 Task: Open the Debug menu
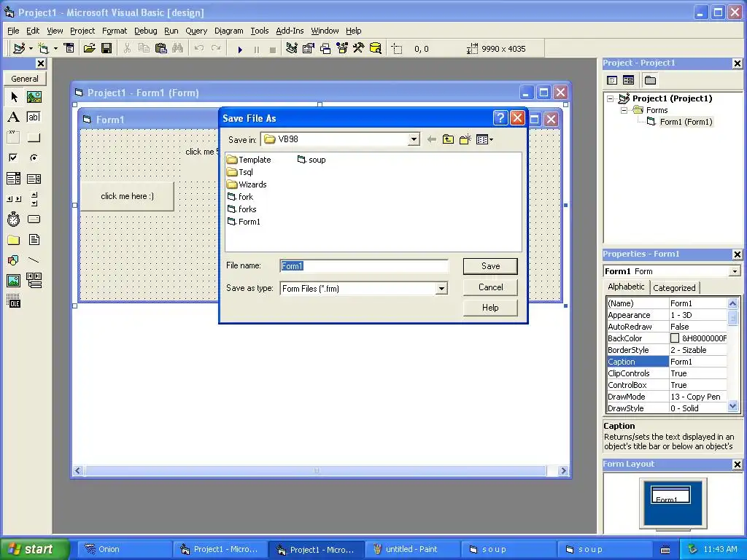(x=146, y=31)
